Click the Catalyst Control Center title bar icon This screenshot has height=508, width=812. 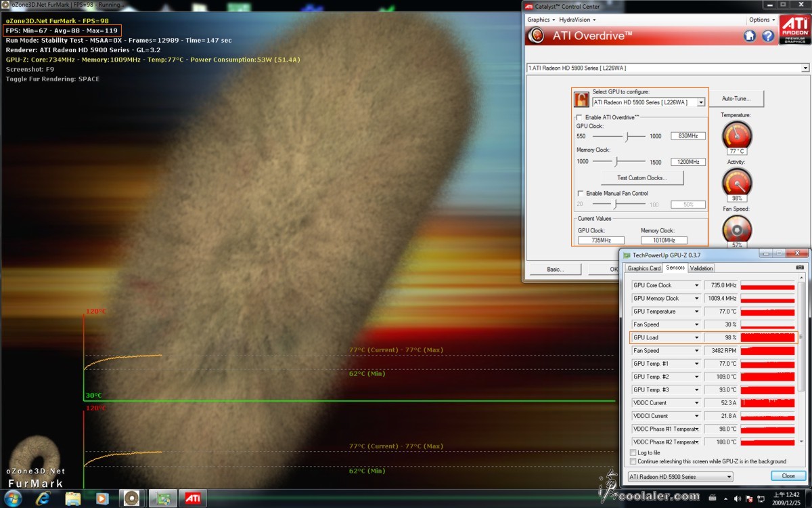coord(529,6)
